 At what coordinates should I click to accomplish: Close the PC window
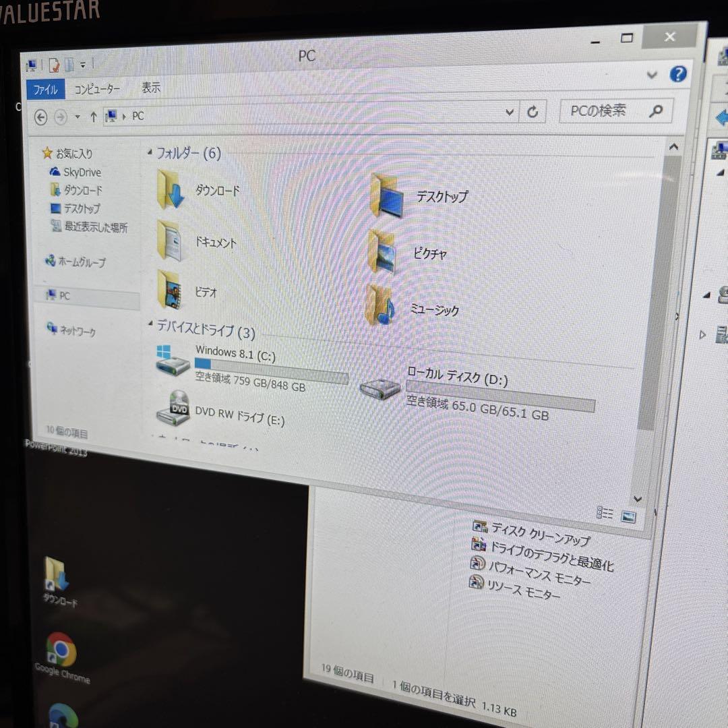pyautogui.click(x=669, y=36)
